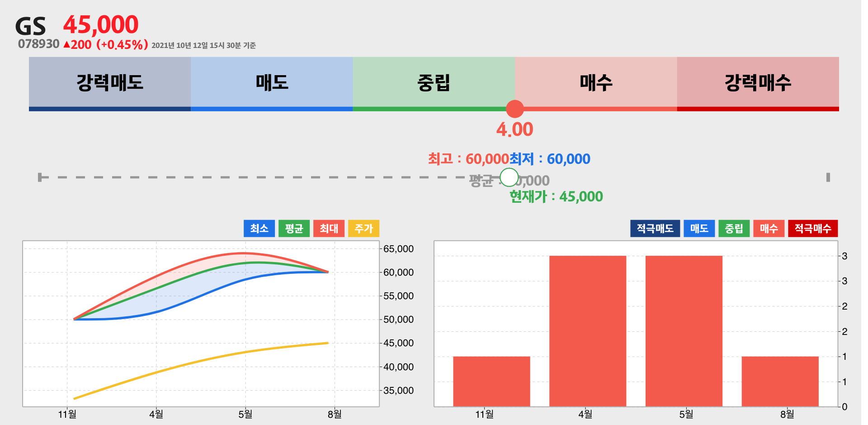Toggle the 적극매도 legend in bar chart

[655, 229]
